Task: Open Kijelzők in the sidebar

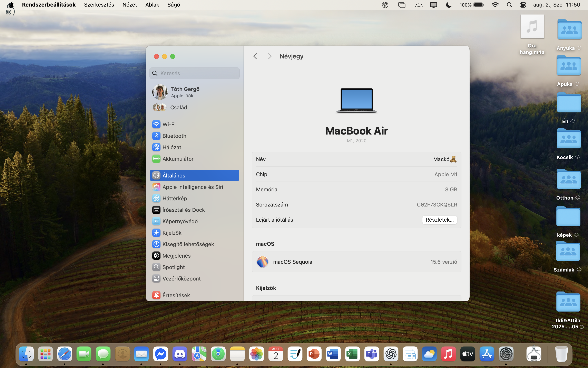Action: [x=194, y=233]
